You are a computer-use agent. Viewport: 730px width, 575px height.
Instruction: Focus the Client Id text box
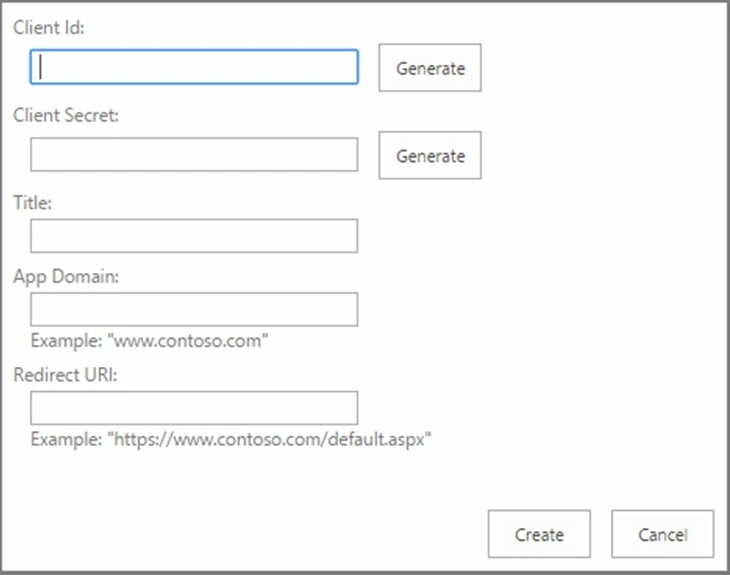194,67
